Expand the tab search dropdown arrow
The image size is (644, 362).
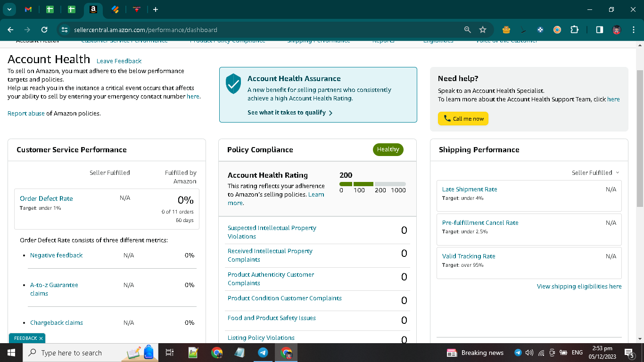click(x=9, y=9)
